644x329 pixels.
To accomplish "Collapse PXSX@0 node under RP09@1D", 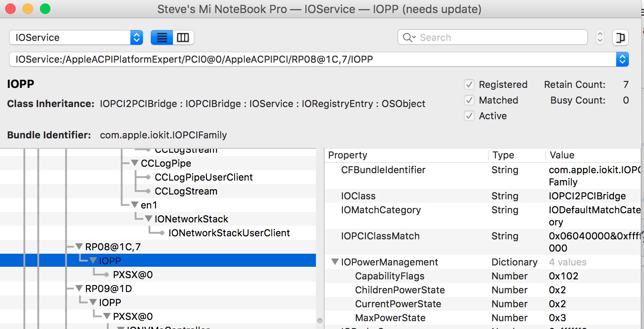I will (x=106, y=316).
